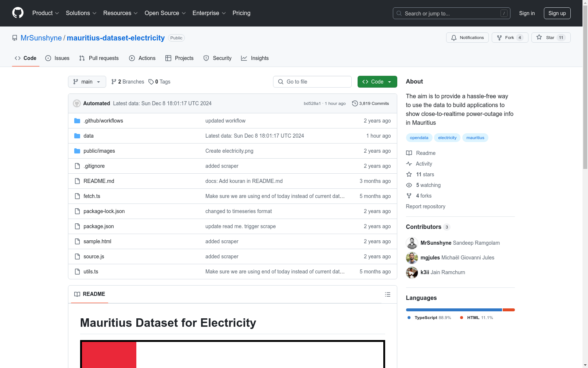The height and width of the screenshot is (368, 588).
Task: Click 'changed to timeseries format' commit message
Action: pos(239,211)
